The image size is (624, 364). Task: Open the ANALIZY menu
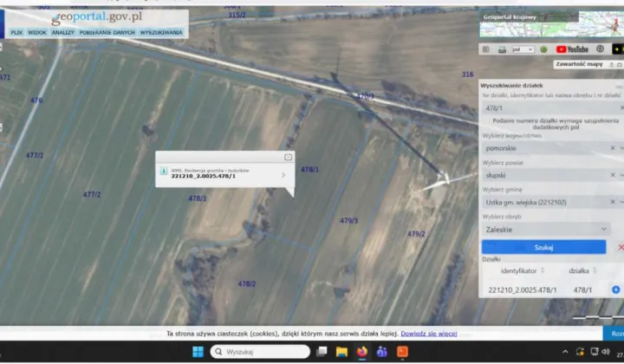[x=63, y=32]
